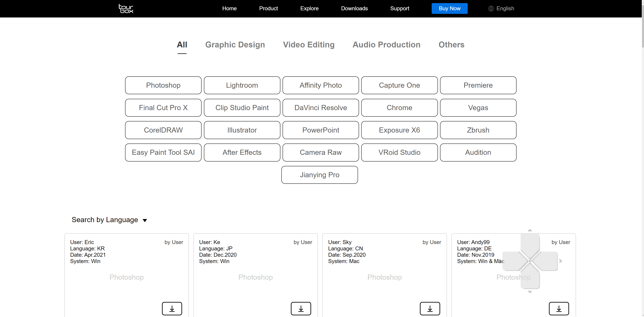Open the English language selector
Viewport: 644px width, 317px height.
[501, 9]
